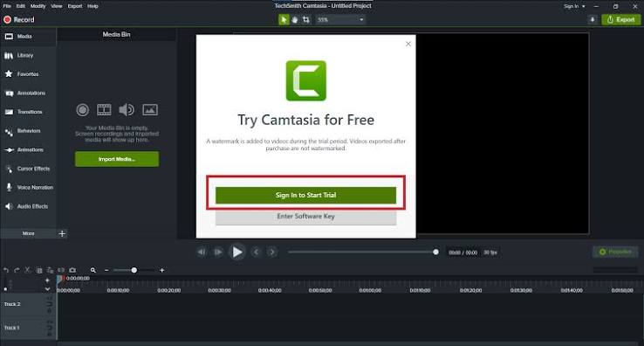Open the Help menu
Viewport: 644px width, 346px height.
pos(92,6)
